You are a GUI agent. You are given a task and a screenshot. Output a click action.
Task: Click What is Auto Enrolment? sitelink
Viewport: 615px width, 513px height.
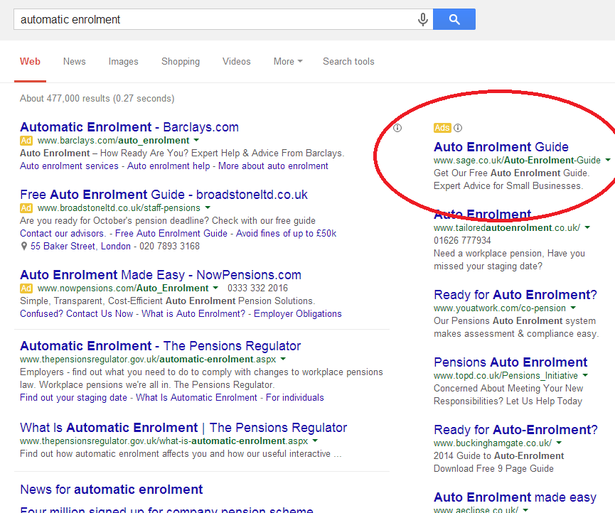tap(193, 314)
